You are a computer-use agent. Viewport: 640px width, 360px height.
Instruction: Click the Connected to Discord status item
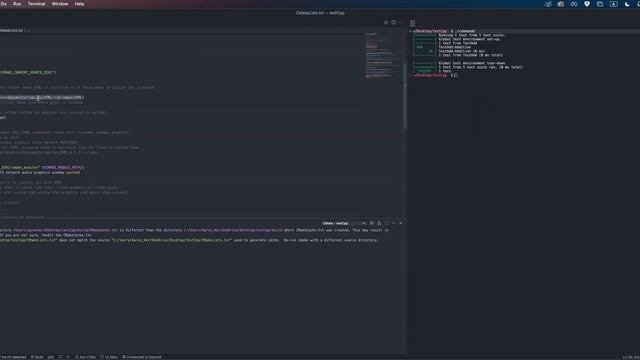[142, 357]
